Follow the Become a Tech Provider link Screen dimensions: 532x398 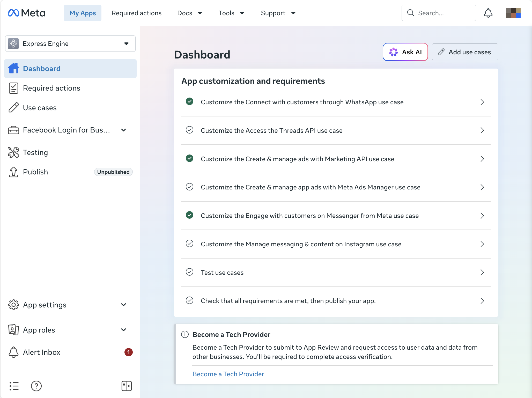click(228, 374)
